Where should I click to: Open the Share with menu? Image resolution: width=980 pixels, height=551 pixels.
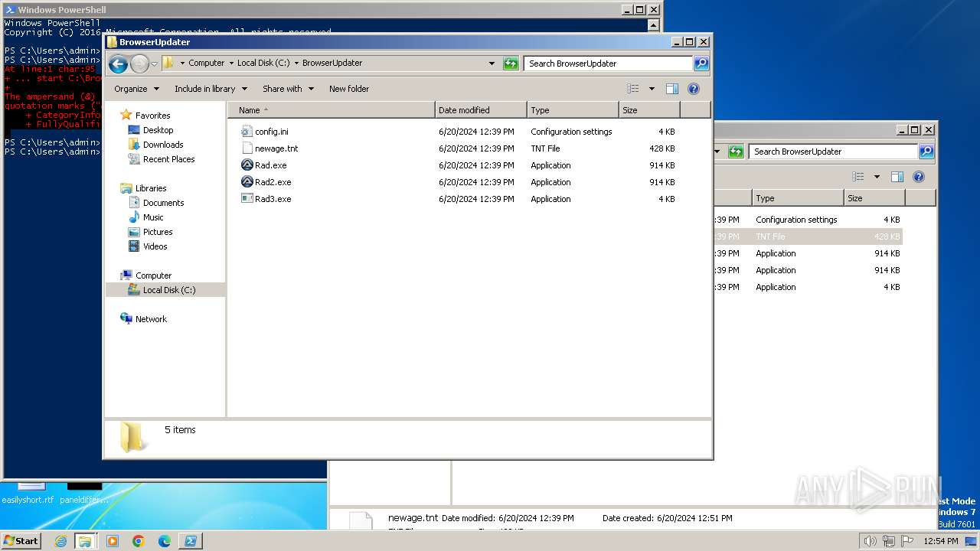click(288, 89)
